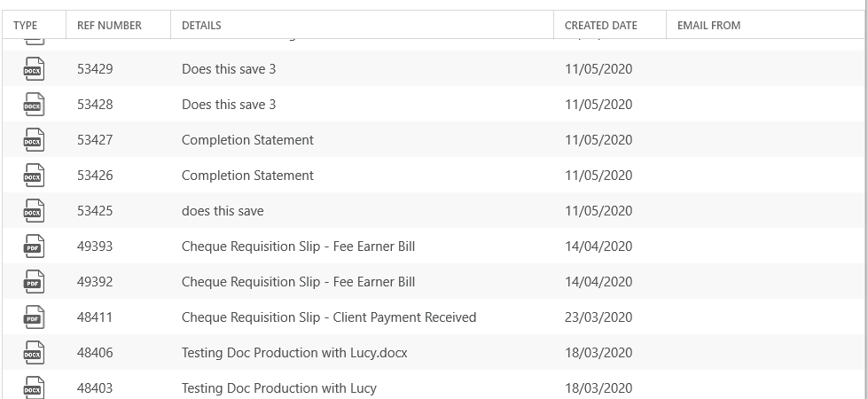The width and height of the screenshot is (868, 399).
Task: Click PDF icon for ref 49393
Action: [33, 246]
